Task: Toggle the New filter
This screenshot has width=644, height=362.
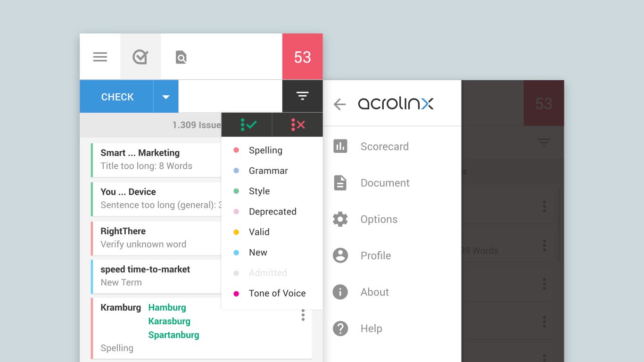Action: pyautogui.click(x=272, y=252)
